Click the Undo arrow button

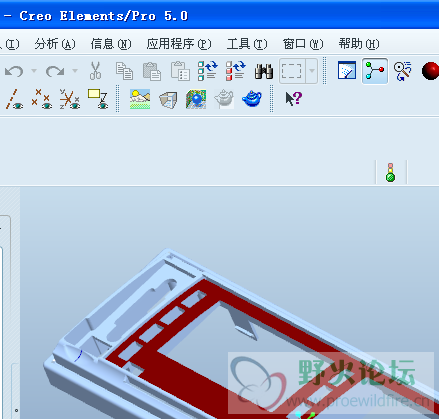(14, 71)
